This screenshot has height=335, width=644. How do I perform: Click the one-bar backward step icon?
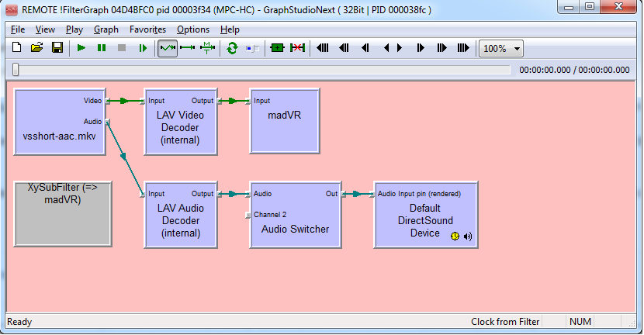[365, 48]
